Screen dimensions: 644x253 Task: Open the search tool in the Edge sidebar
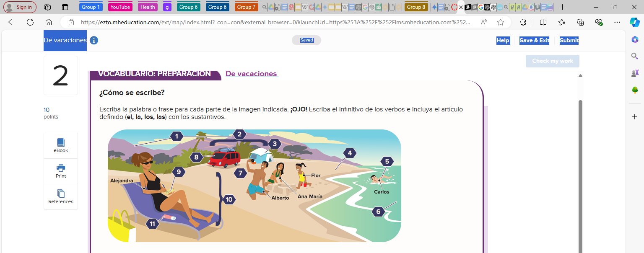634,56
